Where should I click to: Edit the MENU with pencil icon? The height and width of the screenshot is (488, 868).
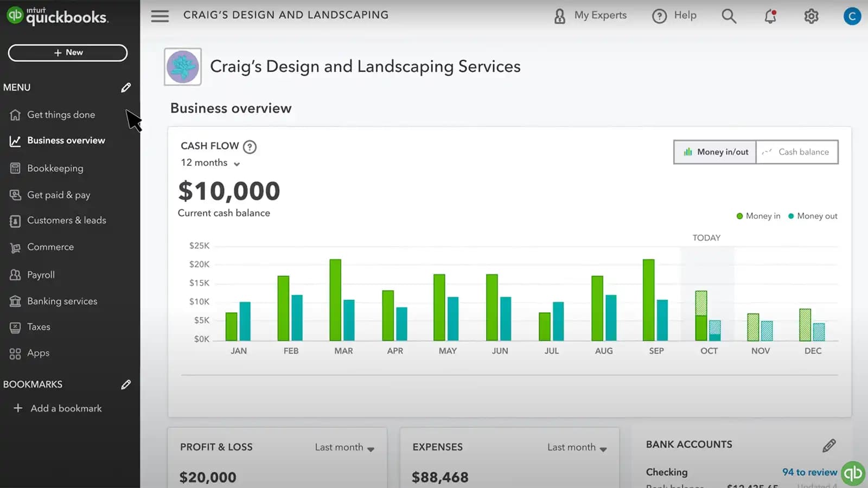pos(126,87)
